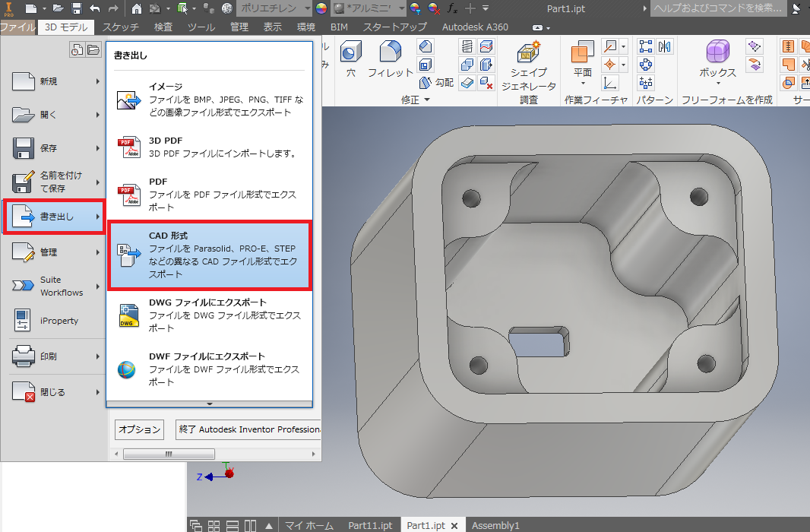
Task: Click the UCS coordinate system icon
Action: 610,83
